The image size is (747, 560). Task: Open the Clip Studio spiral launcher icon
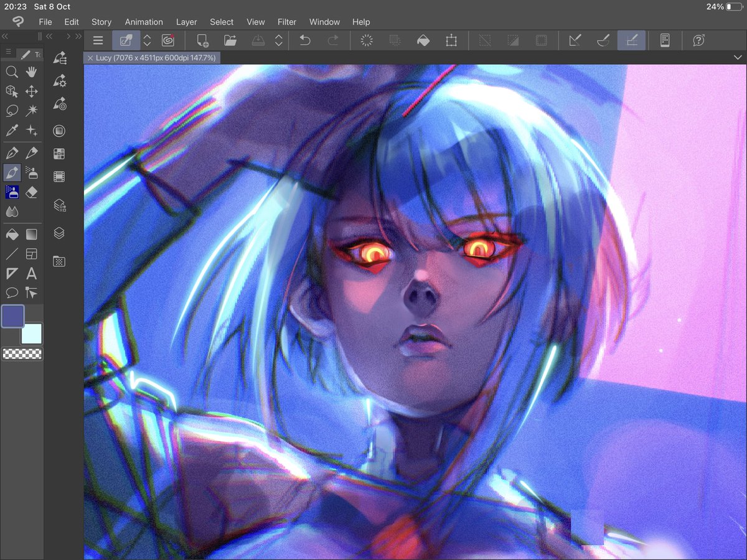pyautogui.click(x=167, y=40)
